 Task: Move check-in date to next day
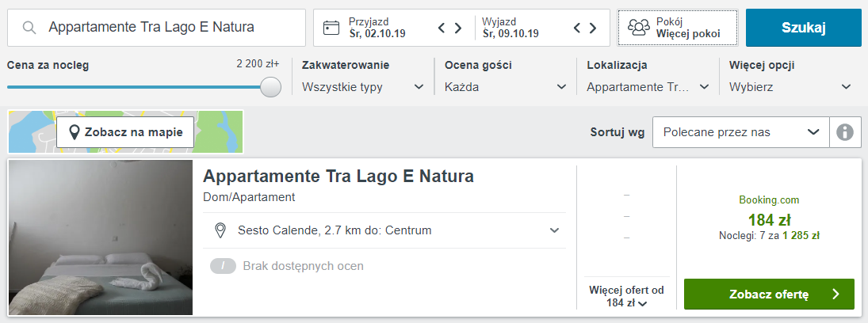[x=458, y=28]
